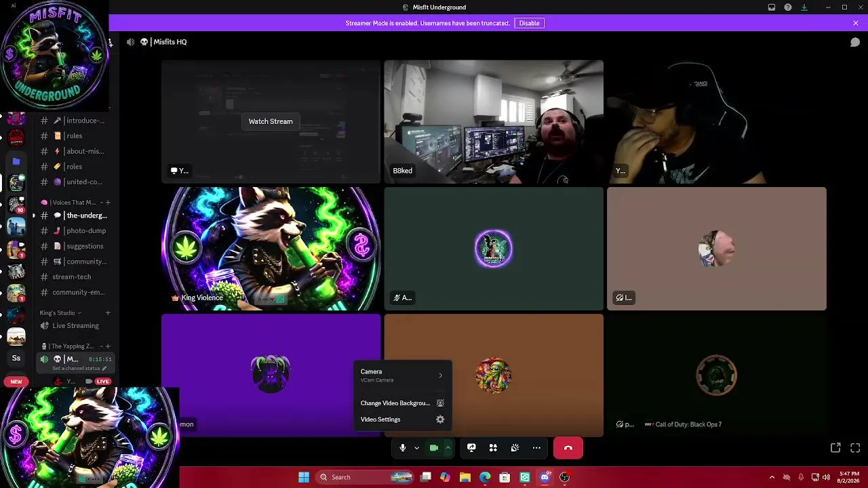The width and height of the screenshot is (868, 488).
Task: Set a channel status
Action: coord(79,368)
